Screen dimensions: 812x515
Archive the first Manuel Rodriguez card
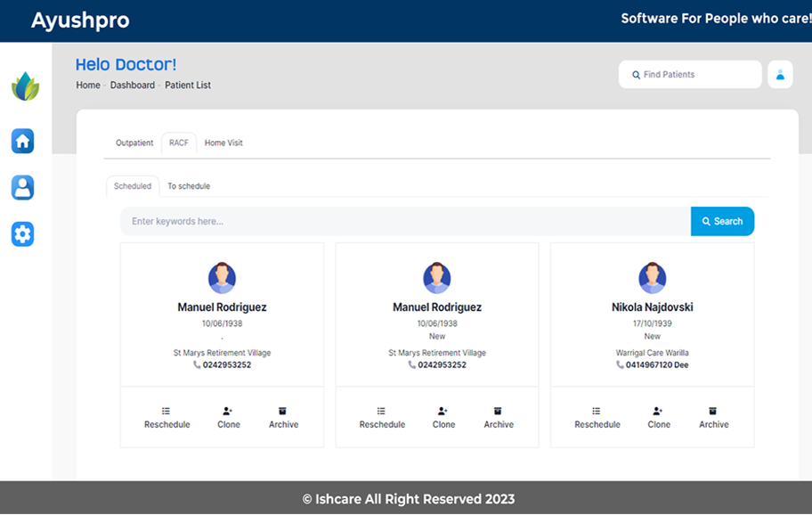pos(283,418)
